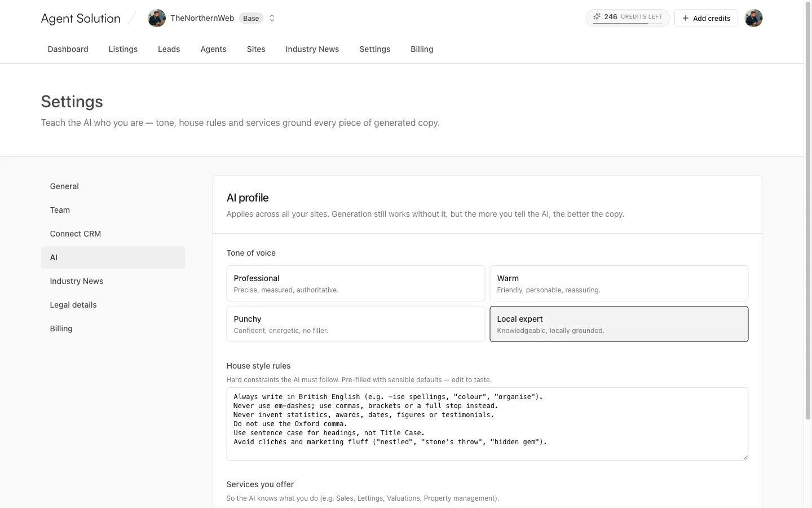Click into the House style rules textarea
Image resolution: width=812 pixels, height=508 pixels.
tap(487, 424)
